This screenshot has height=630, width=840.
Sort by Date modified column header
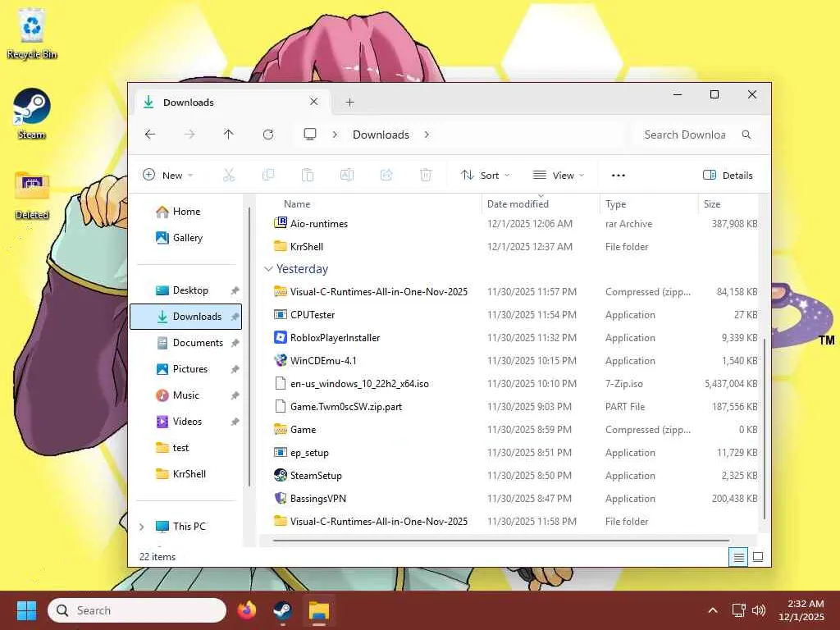point(518,204)
